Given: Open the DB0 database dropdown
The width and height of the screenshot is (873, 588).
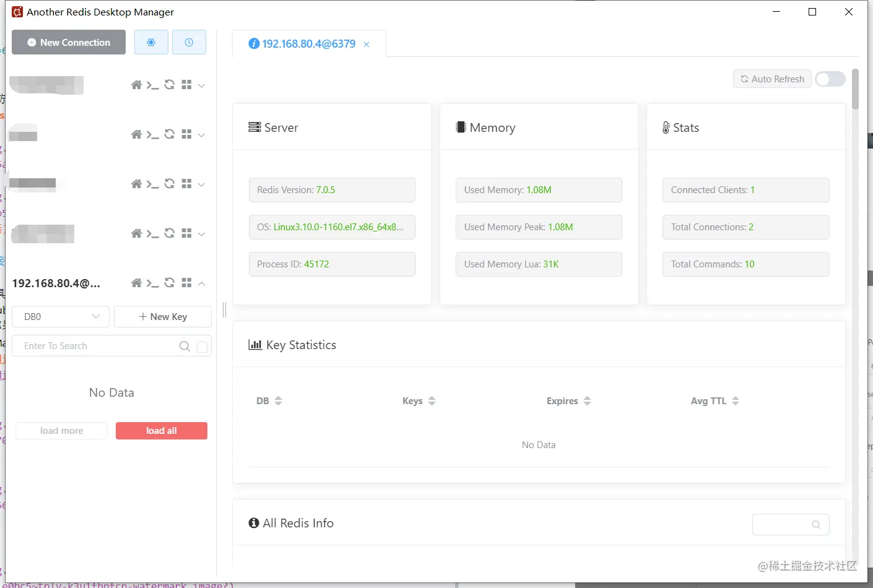Looking at the screenshot, I should click(x=61, y=316).
